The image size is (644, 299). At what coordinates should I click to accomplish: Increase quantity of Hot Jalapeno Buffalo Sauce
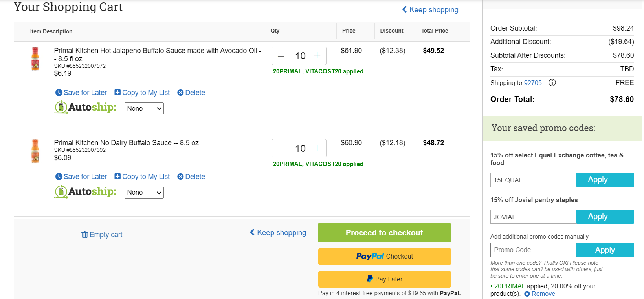click(x=317, y=56)
